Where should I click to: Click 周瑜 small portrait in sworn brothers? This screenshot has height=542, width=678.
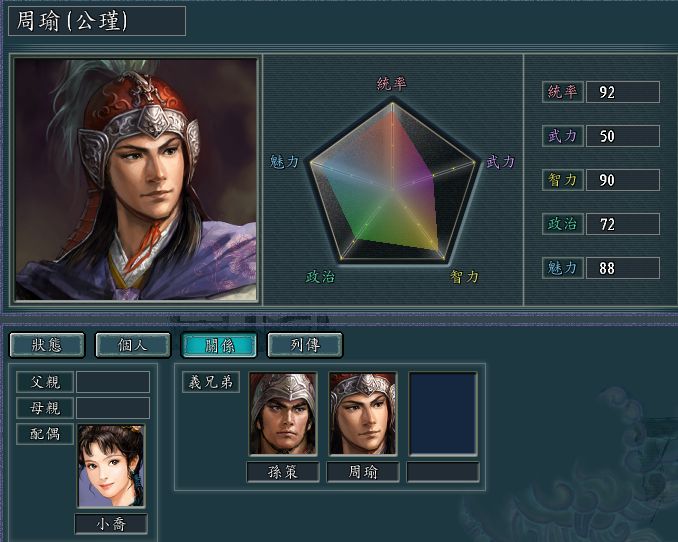[363, 414]
